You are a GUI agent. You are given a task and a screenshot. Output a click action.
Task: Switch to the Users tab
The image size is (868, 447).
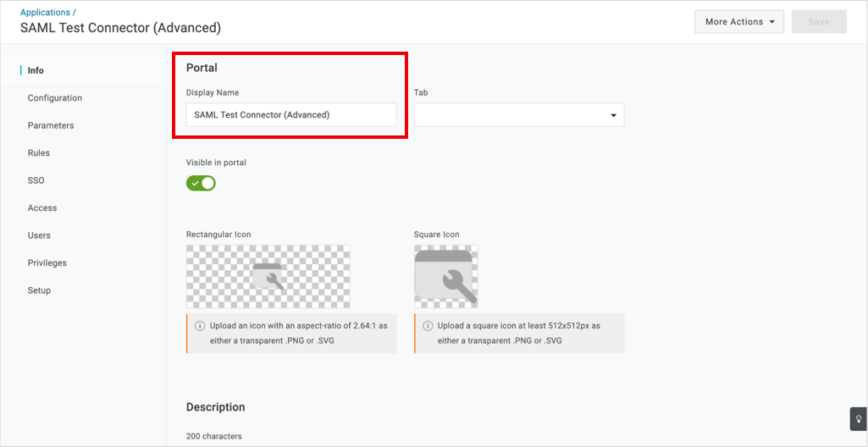pos(39,235)
